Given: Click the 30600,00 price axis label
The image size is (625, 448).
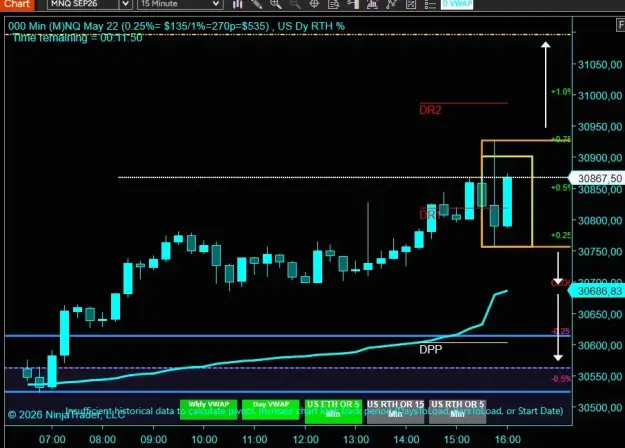Looking at the screenshot, I should (600, 345).
